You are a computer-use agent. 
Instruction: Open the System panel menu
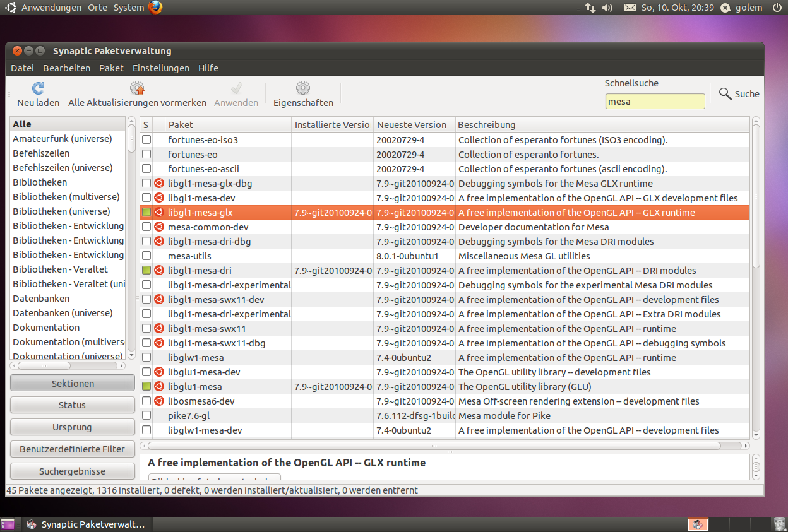128,8
